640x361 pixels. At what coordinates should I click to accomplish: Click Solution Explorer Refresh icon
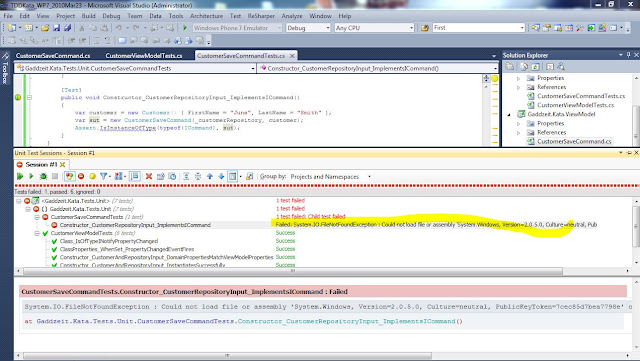click(536, 67)
